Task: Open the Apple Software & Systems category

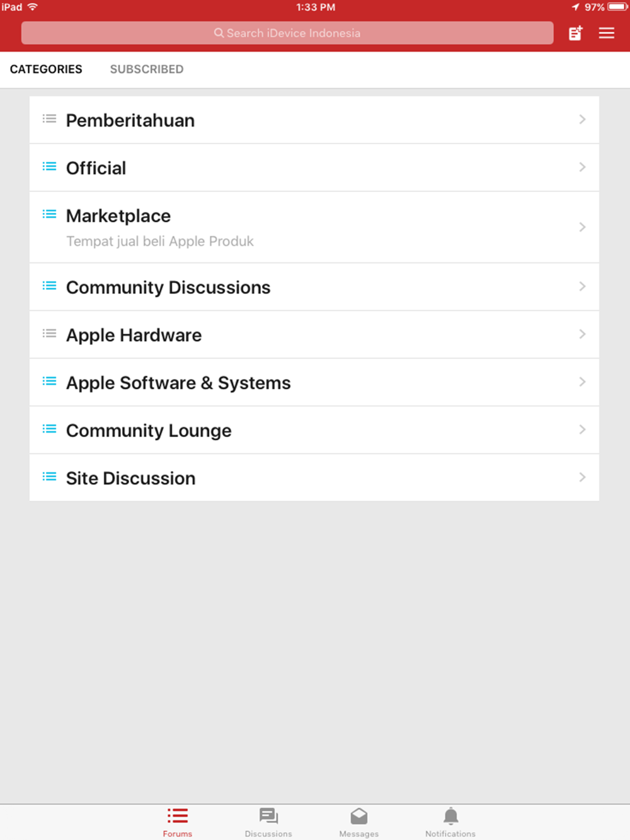Action: pyautogui.click(x=314, y=382)
